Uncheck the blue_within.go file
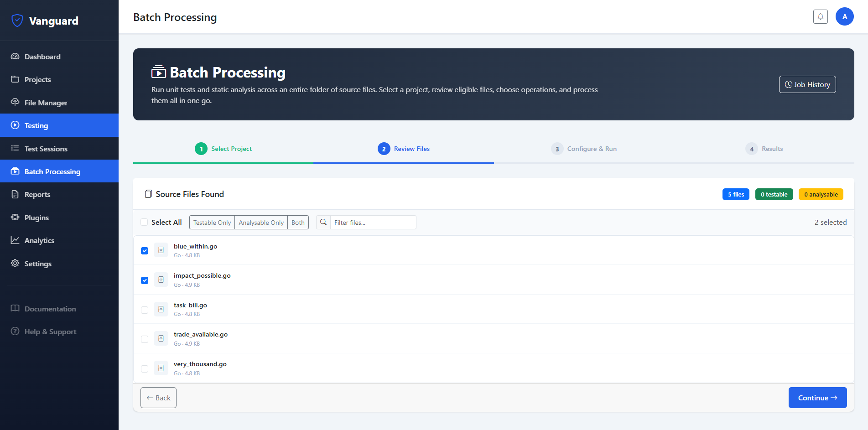This screenshot has height=430, width=868. pos(145,250)
